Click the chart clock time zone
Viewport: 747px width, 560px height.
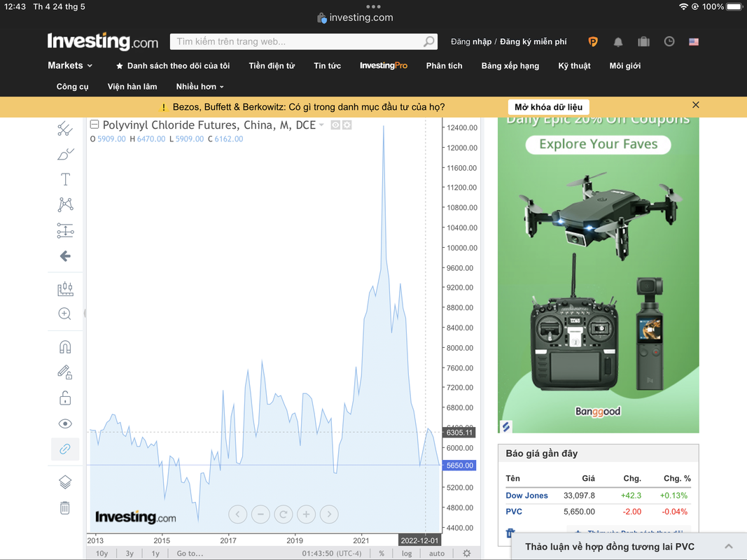pos(332,553)
